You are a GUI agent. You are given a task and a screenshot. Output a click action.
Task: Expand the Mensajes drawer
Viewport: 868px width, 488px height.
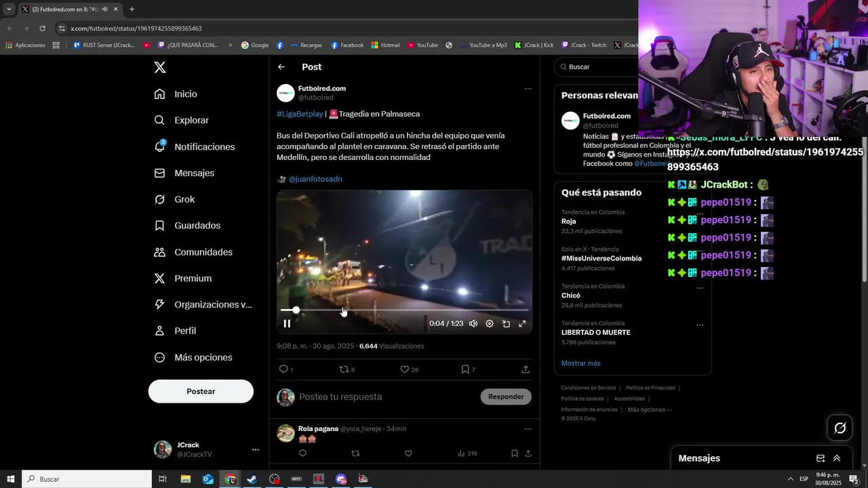[x=837, y=458]
